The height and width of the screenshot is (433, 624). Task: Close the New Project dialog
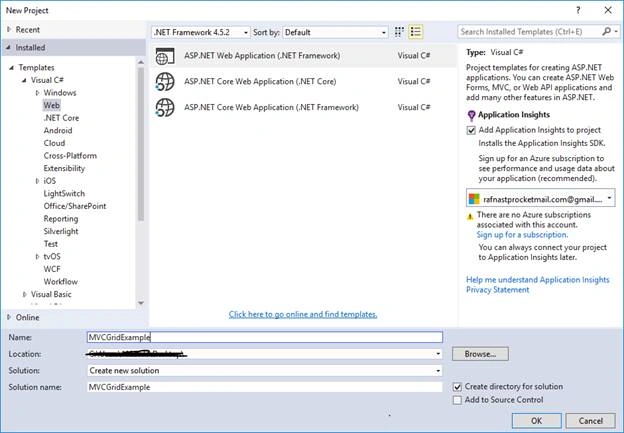point(608,10)
